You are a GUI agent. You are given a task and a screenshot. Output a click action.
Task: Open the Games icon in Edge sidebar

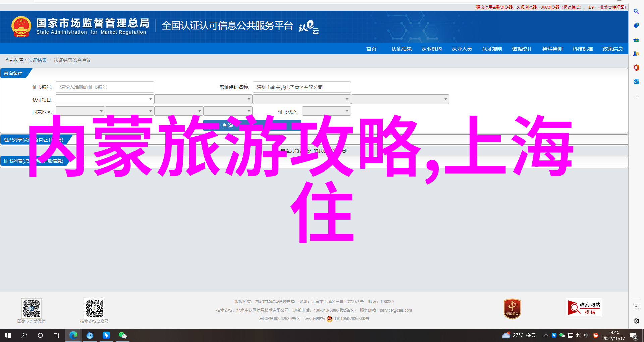(x=636, y=54)
